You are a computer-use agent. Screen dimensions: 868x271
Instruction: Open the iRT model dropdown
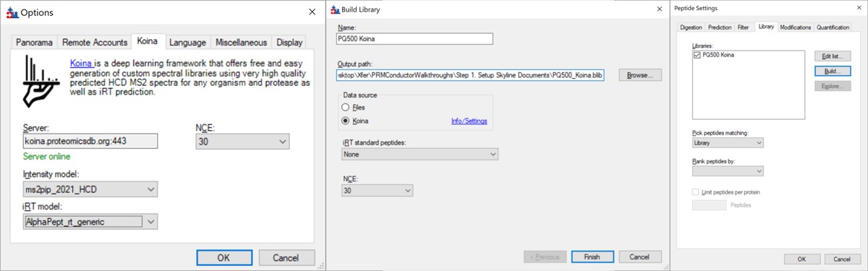[x=90, y=222]
